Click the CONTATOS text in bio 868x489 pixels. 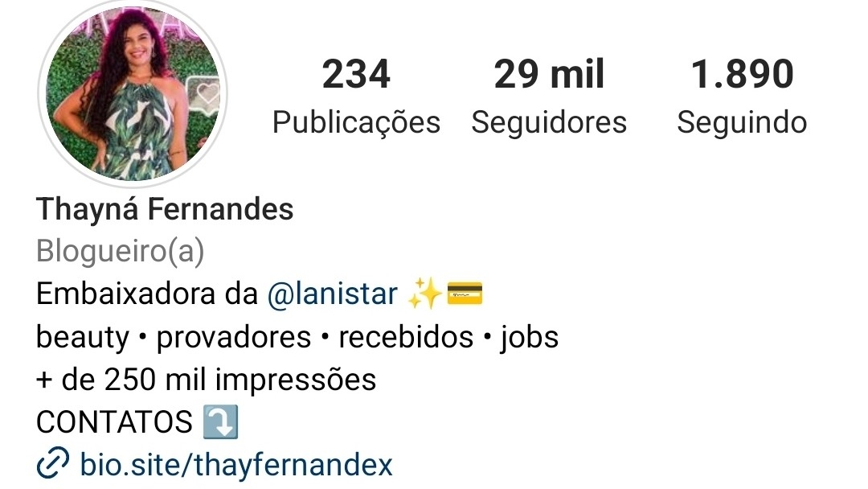(x=114, y=422)
